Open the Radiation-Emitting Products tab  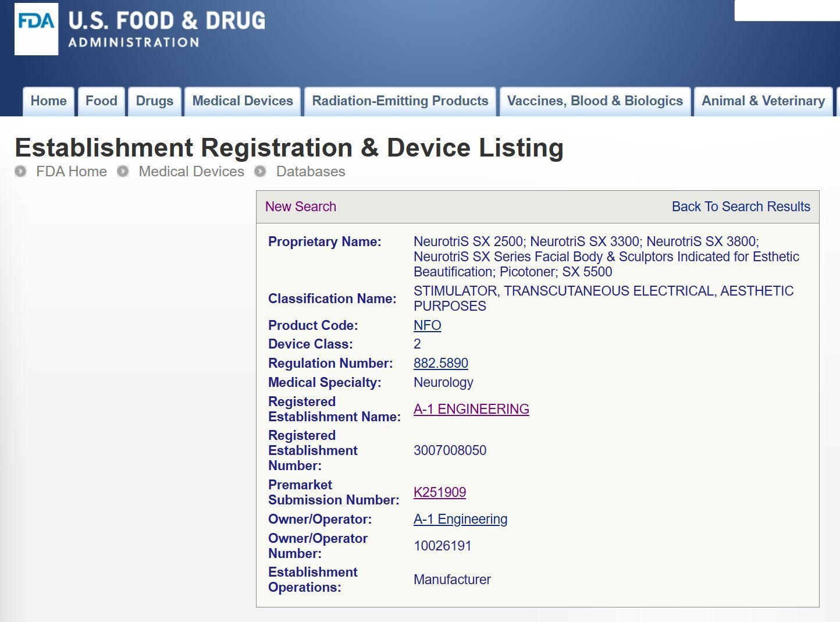coord(400,101)
